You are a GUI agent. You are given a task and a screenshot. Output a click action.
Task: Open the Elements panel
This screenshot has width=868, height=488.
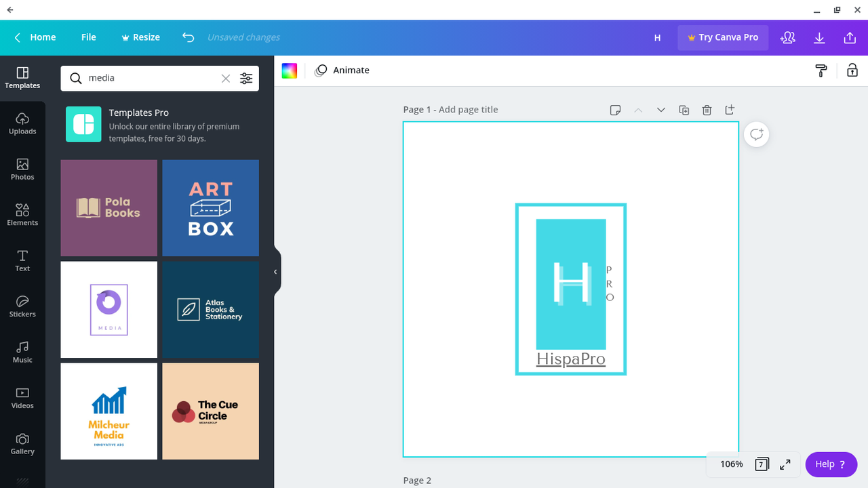pos(22,215)
